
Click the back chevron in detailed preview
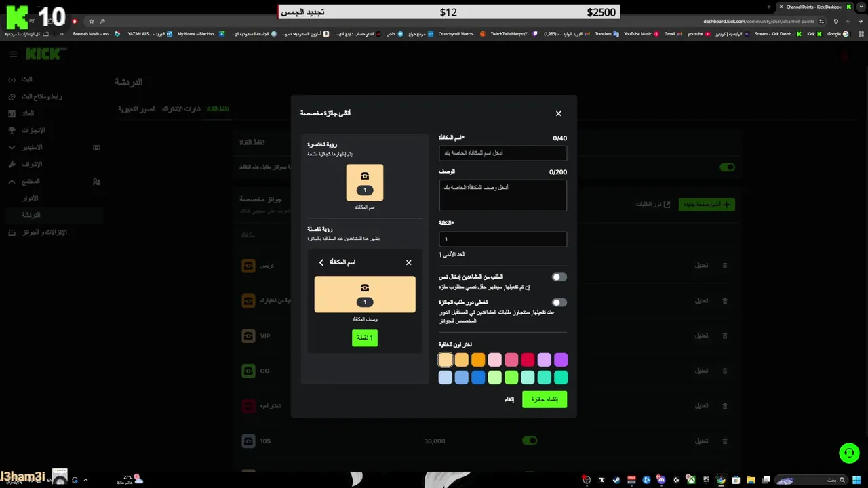pos(321,262)
